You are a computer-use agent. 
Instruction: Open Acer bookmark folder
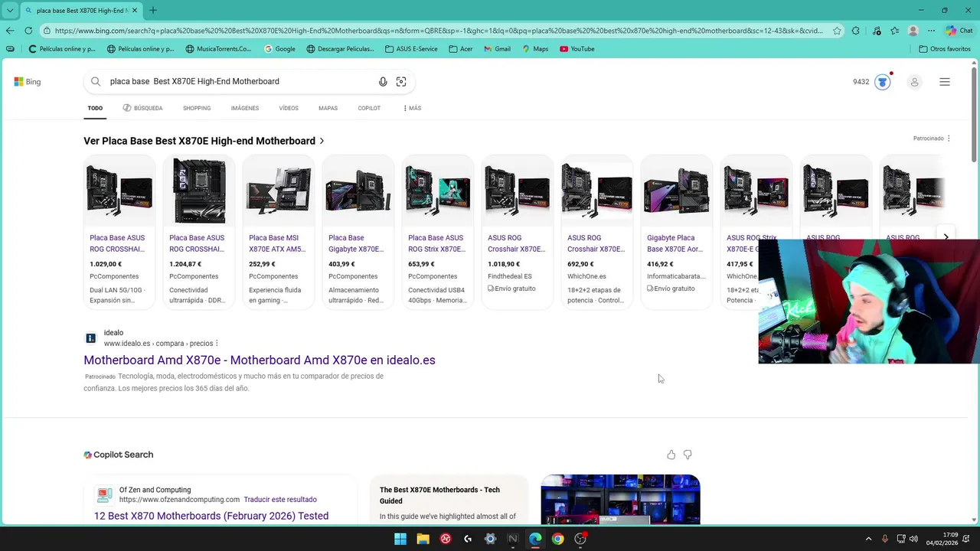point(461,49)
